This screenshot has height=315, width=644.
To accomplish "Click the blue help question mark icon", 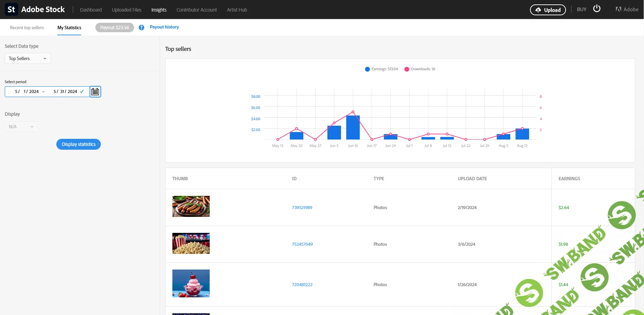I will point(141,27).
